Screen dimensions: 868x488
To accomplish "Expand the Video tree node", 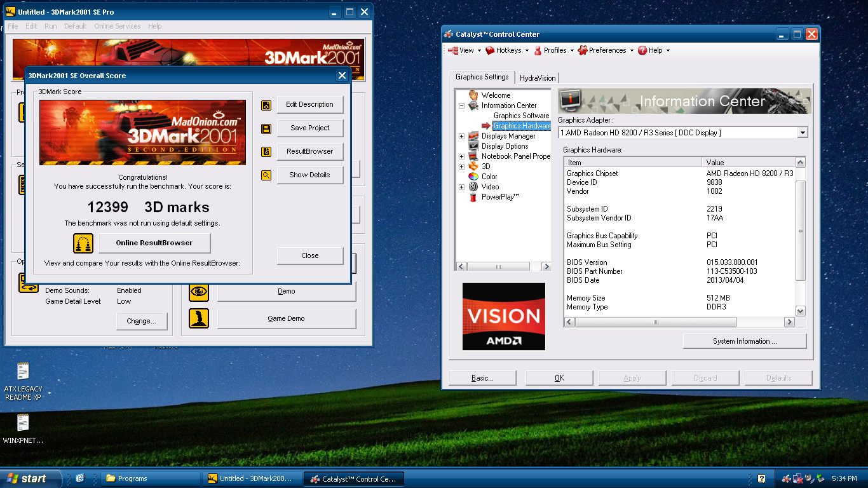I will click(x=461, y=187).
